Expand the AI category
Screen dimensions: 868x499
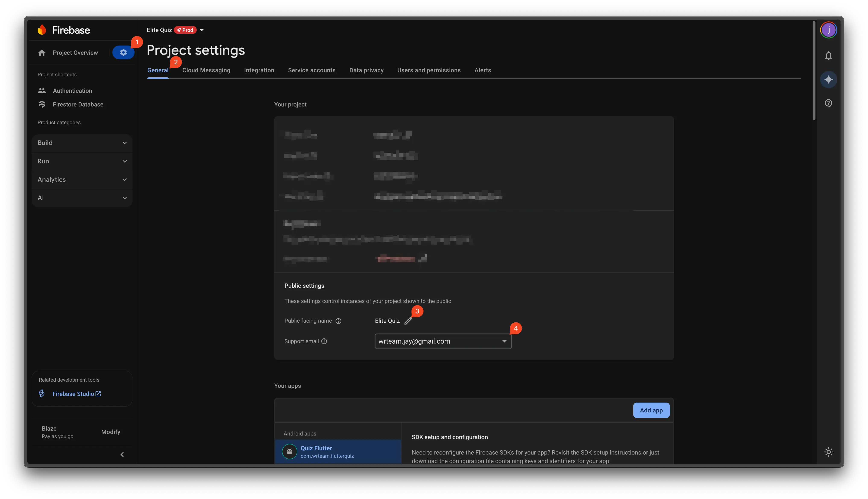[82, 198]
